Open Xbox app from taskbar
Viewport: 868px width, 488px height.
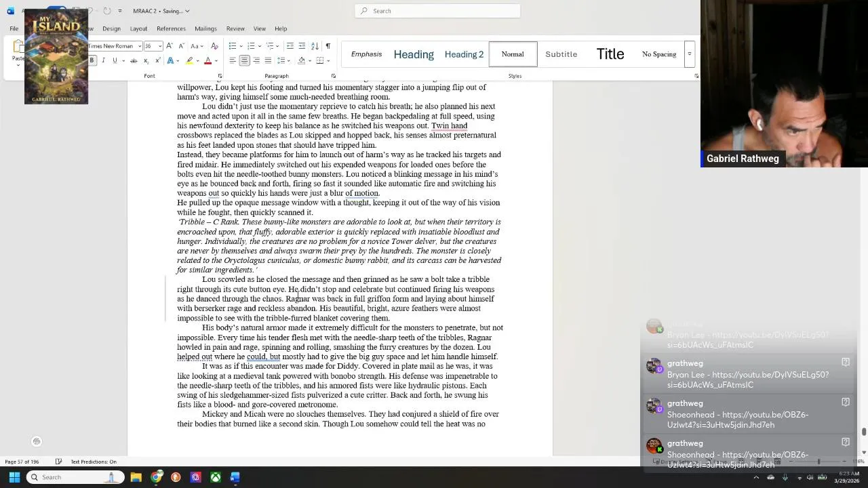click(x=215, y=477)
